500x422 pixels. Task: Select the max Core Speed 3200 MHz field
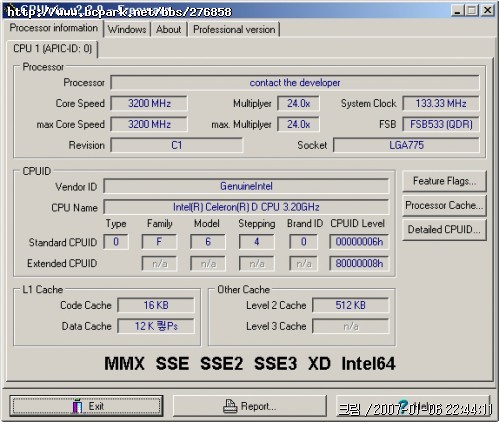[x=149, y=124]
